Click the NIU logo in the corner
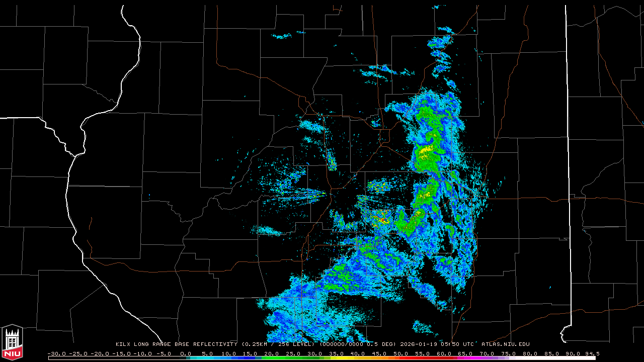The width and height of the screenshot is (644, 362). pyautogui.click(x=12, y=343)
